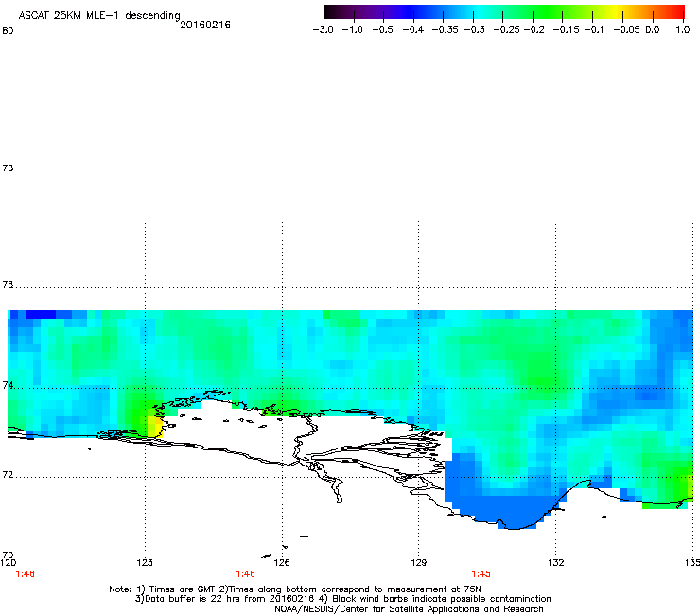Screen dimensions: 700x615
Task: Click the red '1:46' between 123 and 126
Action: point(246,574)
